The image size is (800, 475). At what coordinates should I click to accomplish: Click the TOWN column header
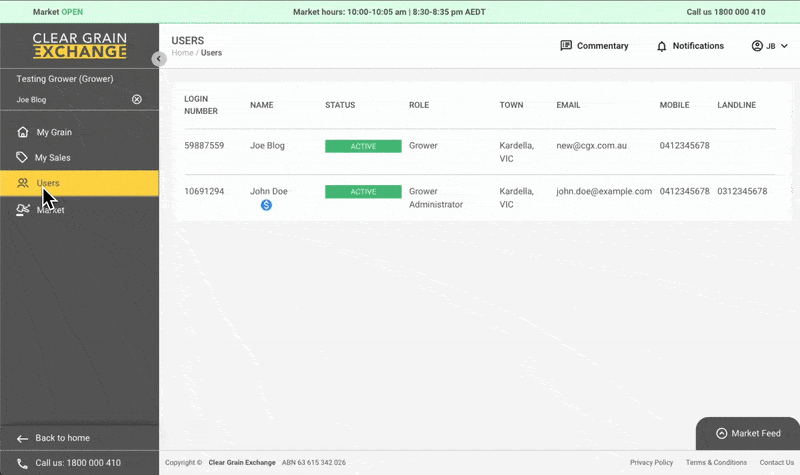pyautogui.click(x=511, y=105)
